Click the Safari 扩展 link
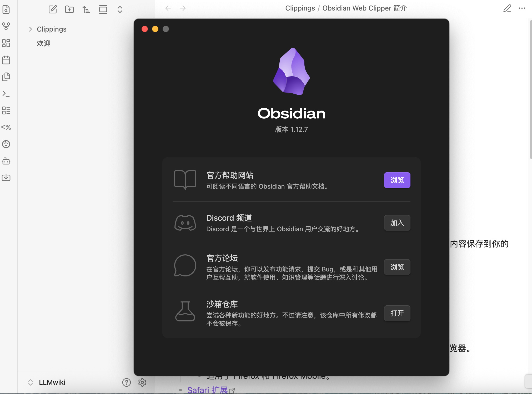The width and height of the screenshot is (532, 394). point(207,390)
